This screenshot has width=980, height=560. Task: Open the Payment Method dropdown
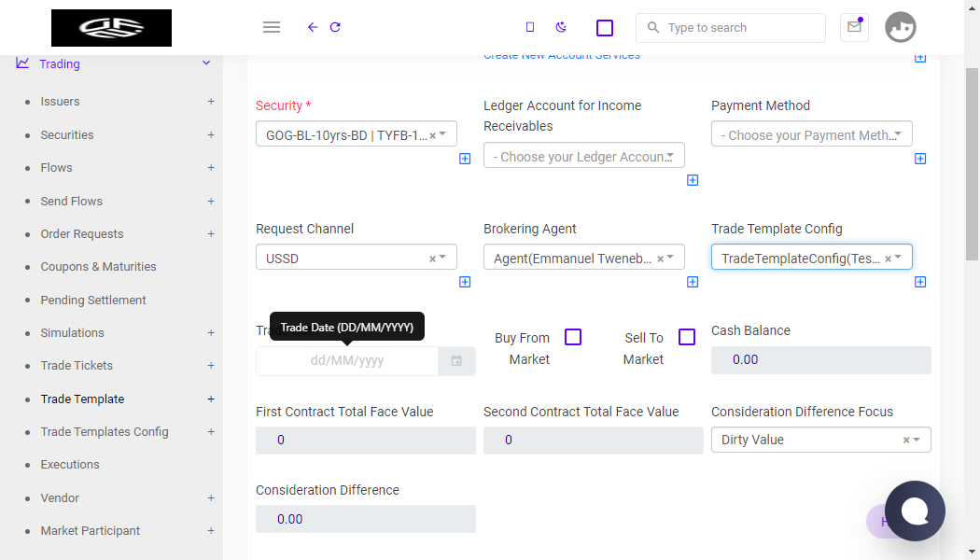(811, 133)
